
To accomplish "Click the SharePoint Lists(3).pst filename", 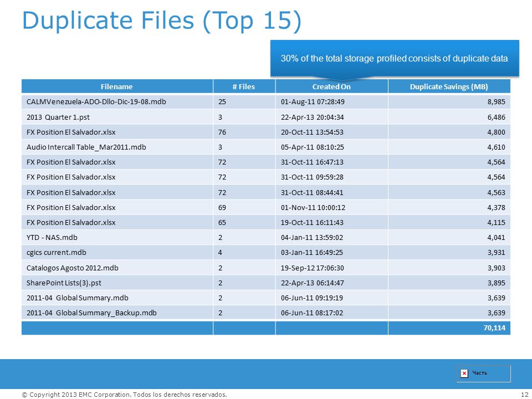I will 64,283.
